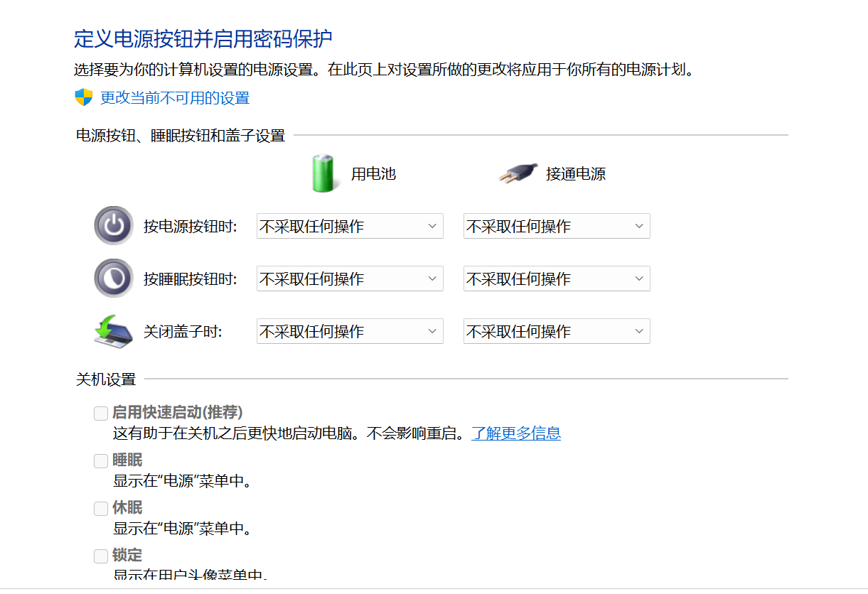The width and height of the screenshot is (868, 594).
Task: Enable the 启用快速启动(推荐) checkbox
Action: click(x=100, y=412)
